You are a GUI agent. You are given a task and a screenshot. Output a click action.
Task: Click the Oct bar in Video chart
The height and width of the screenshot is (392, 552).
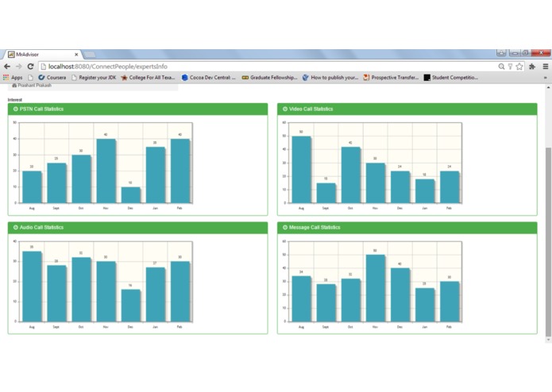(350, 175)
